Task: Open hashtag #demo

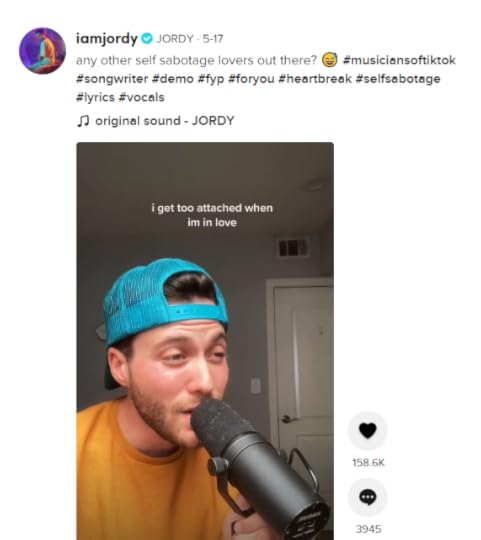Action: 172,79
